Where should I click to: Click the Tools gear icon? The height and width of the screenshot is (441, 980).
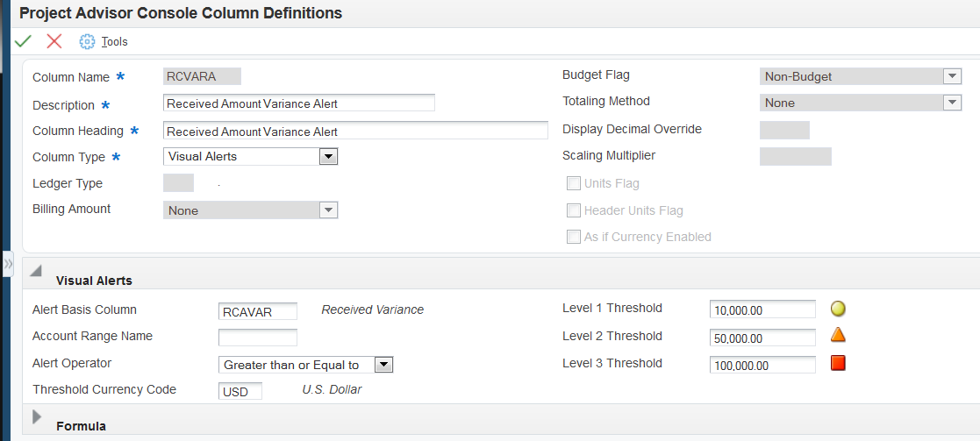tap(87, 41)
